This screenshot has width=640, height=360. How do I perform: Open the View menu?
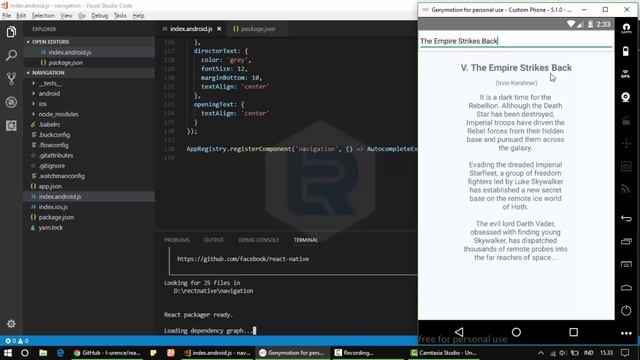click(66, 16)
